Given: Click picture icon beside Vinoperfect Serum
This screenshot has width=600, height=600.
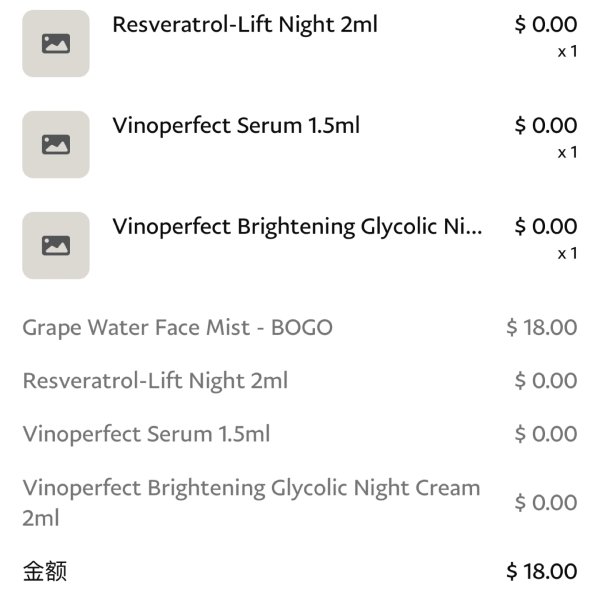Looking at the screenshot, I should (x=56, y=144).
